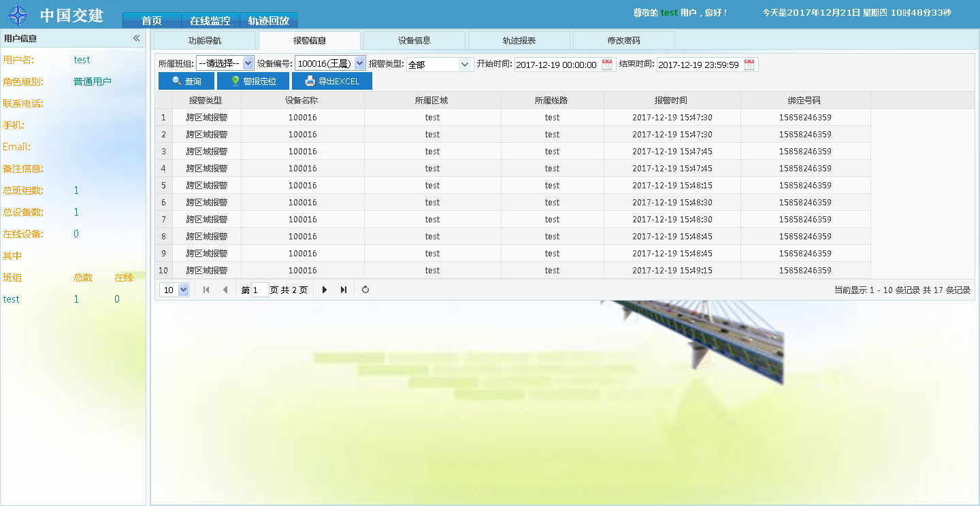The width and height of the screenshot is (980, 508).
Task: Click the 查询 search button
Action: (186, 81)
